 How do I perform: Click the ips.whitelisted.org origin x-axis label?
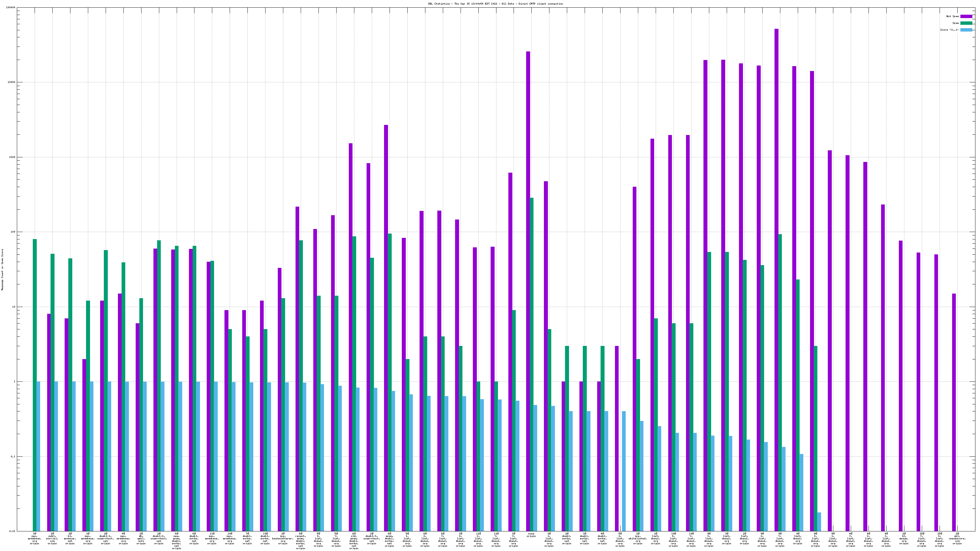[638, 538]
